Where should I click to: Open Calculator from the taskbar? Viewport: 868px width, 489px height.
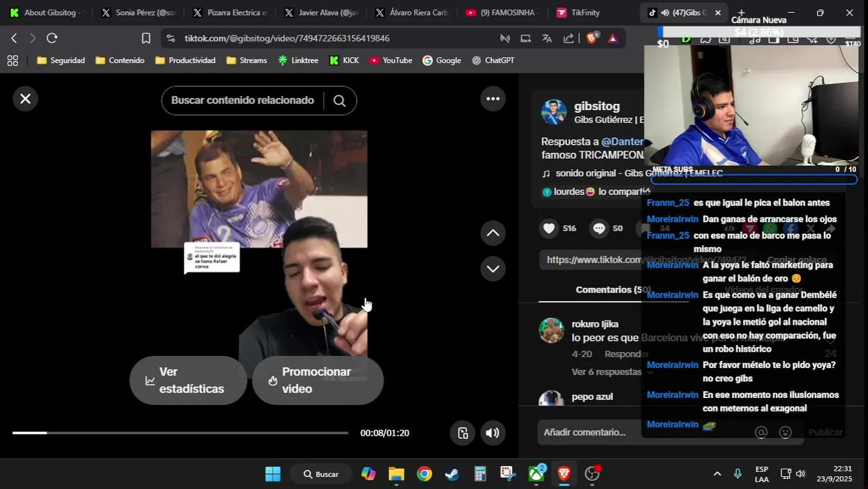click(x=480, y=474)
